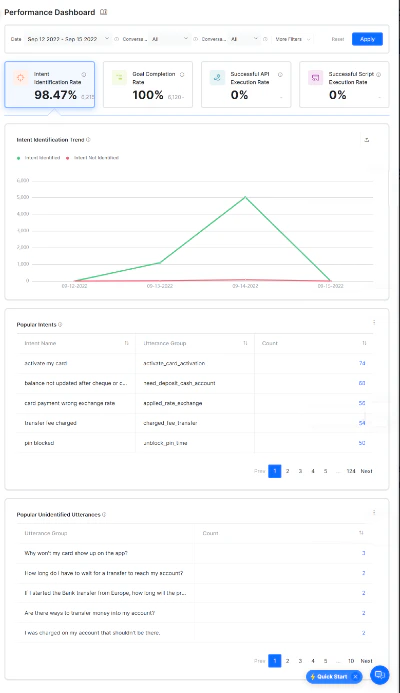The width and height of the screenshot is (400, 693).
Task: Click the info icon on Successful API Execution Rate card
Action: tap(280, 74)
